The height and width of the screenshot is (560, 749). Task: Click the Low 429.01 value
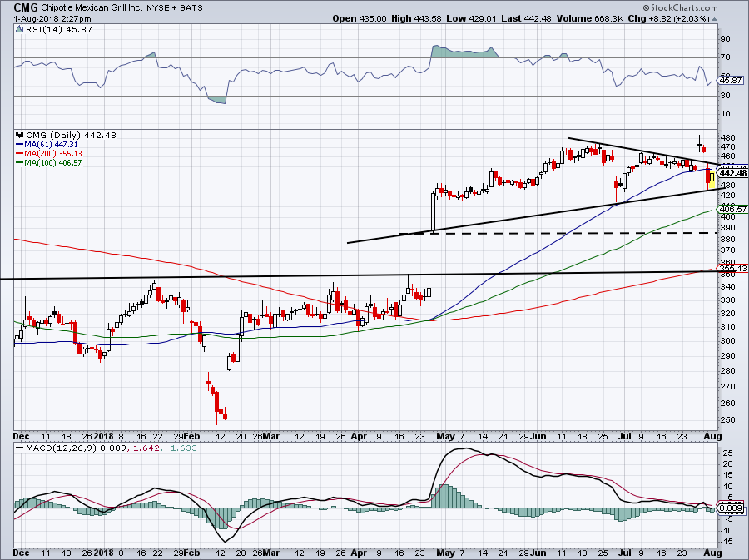tap(473, 18)
